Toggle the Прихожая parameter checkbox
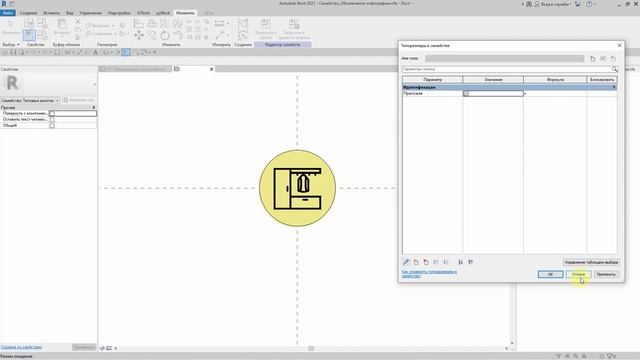 click(466, 94)
